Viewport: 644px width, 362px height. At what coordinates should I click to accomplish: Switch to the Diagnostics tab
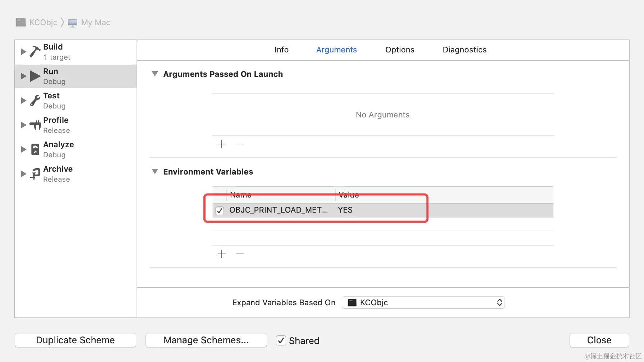464,50
